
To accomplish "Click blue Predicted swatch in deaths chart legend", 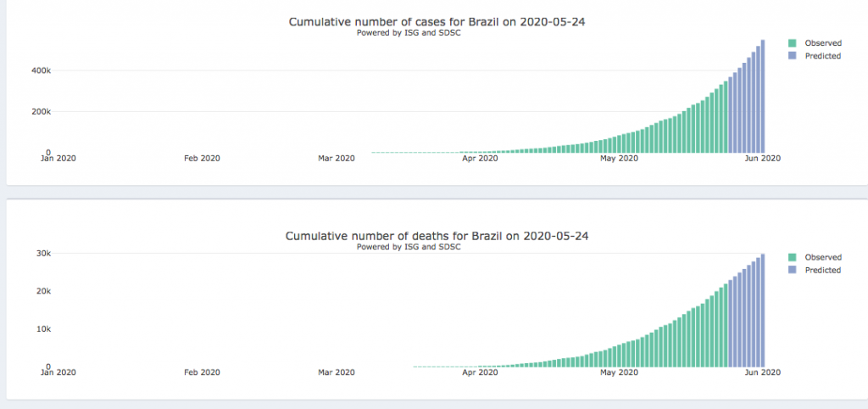I will pyautogui.click(x=792, y=270).
